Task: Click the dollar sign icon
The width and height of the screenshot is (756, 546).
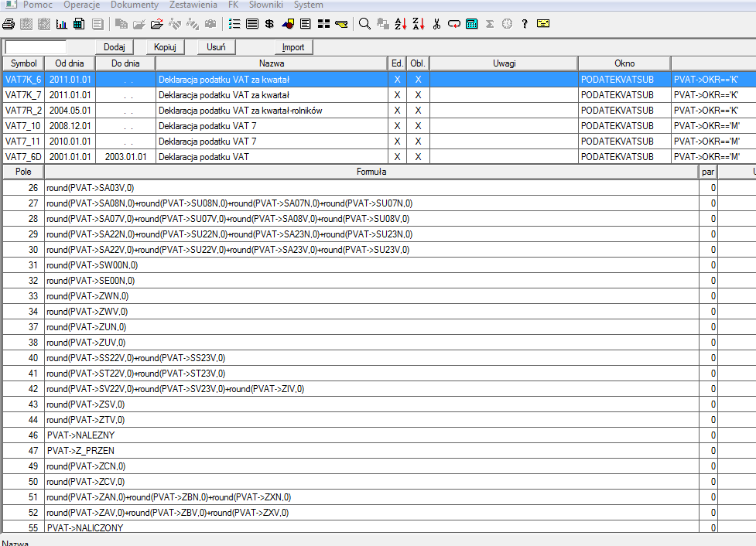Action: click(269, 24)
